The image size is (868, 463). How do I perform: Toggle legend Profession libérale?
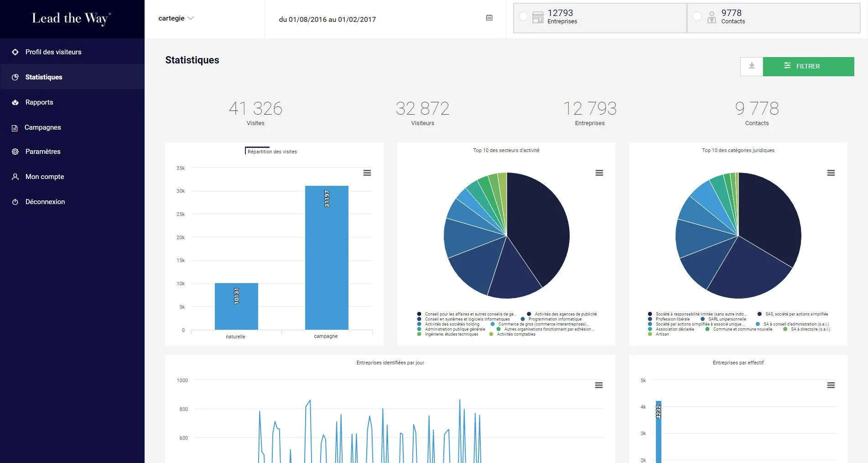pos(669,319)
